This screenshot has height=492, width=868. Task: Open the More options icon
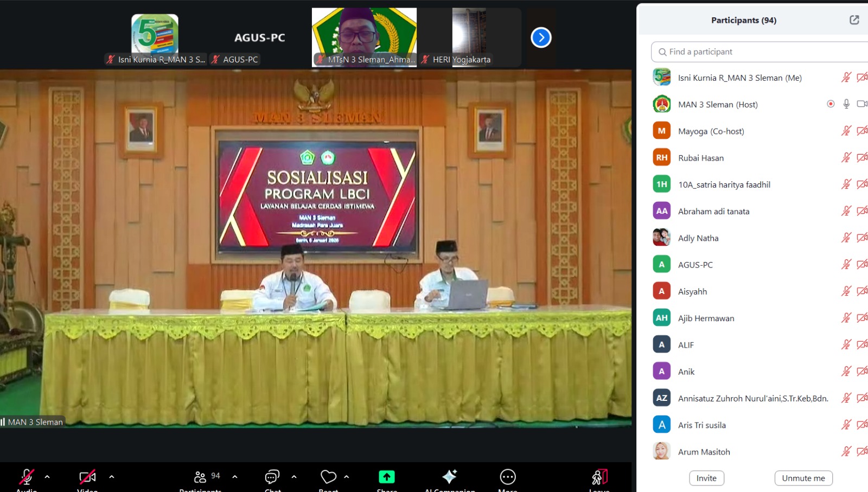tap(508, 477)
